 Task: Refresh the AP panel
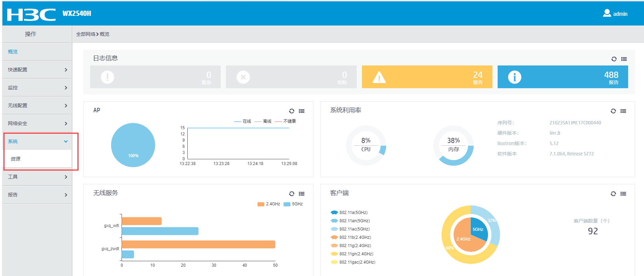292,111
